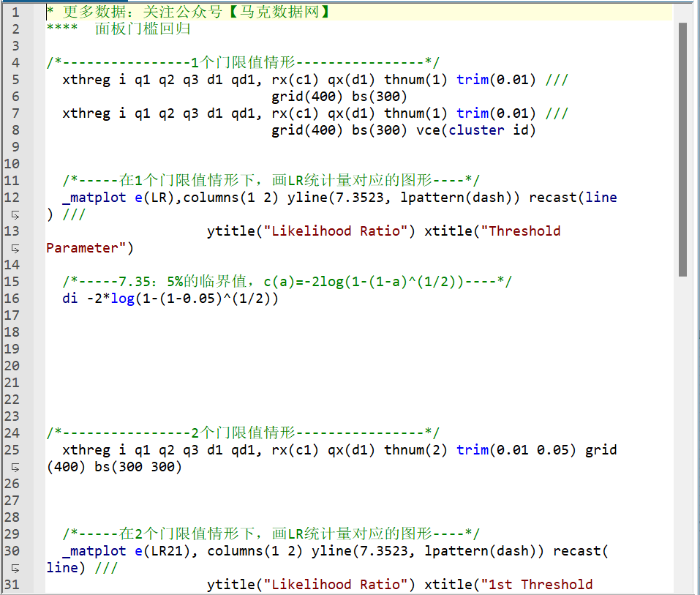This screenshot has height=595, width=700.
Task: Click 'e(LR),columns(1 2)' on line 12
Action: tap(207, 198)
